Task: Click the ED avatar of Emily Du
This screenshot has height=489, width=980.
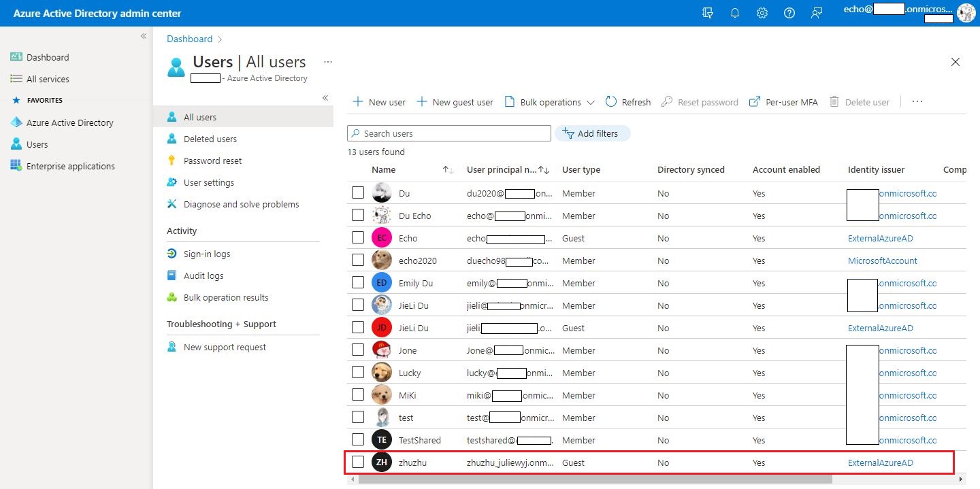Action: [382, 283]
